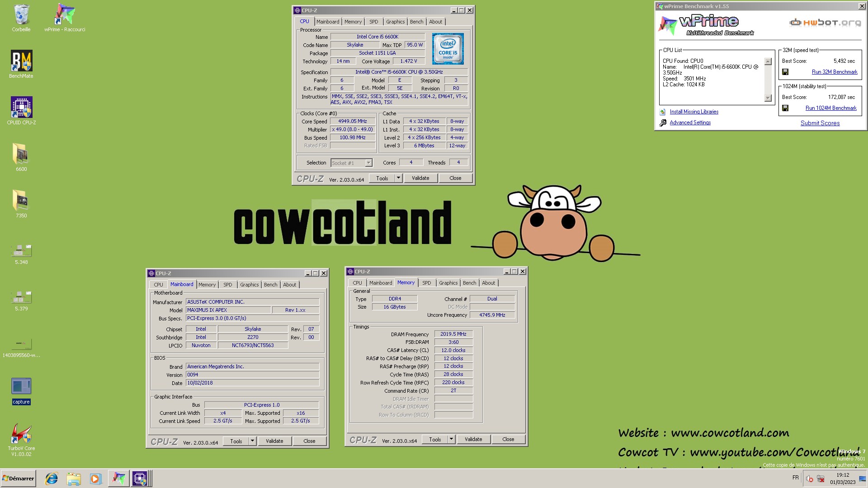Expand the Tools dropdown arrow in CPU tab window
The image size is (868, 488).
(398, 178)
